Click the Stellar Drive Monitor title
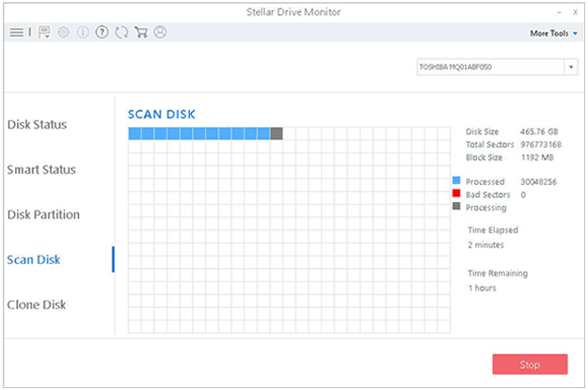The image size is (588, 390). point(294,12)
